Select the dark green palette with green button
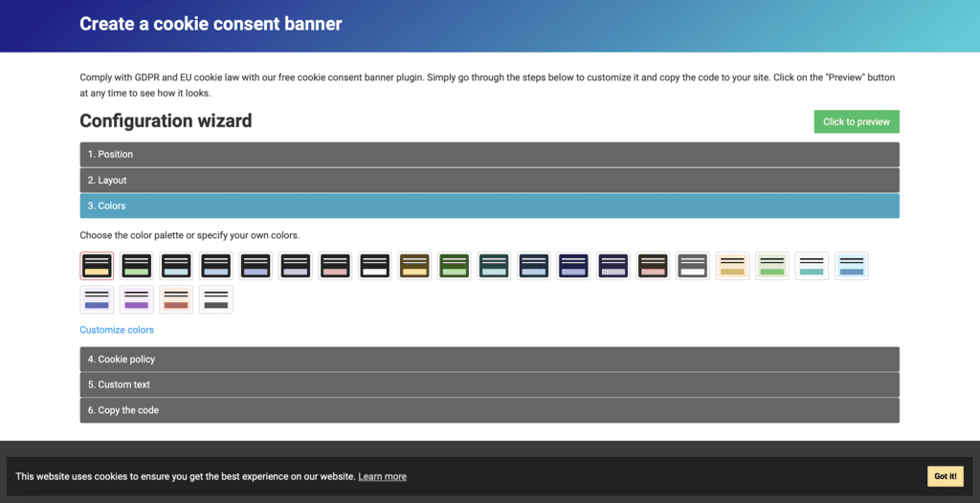The height and width of the screenshot is (503, 980). tap(455, 266)
